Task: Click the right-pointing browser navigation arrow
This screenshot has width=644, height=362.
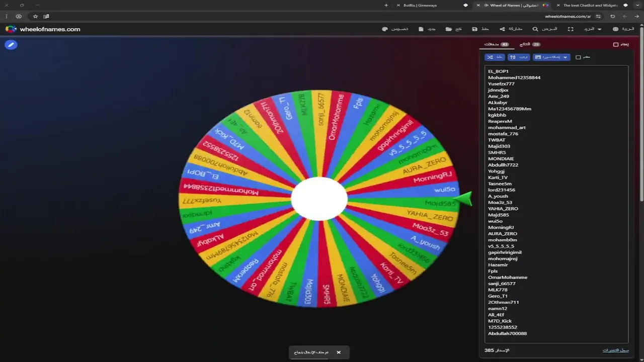Action: click(636, 16)
